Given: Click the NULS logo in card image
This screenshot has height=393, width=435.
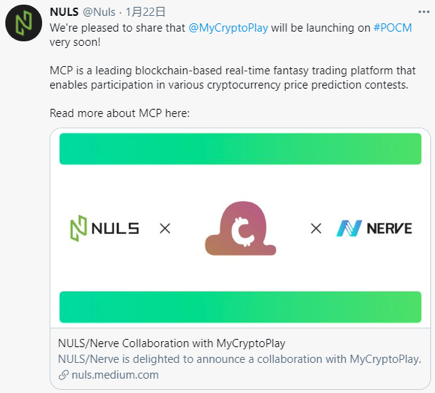Looking at the screenshot, I should pos(104,228).
